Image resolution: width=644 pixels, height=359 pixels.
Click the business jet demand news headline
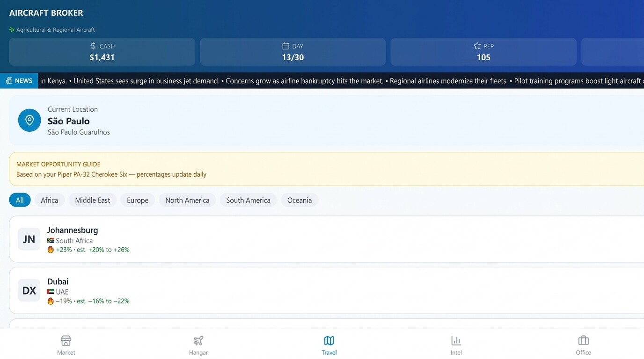click(146, 81)
